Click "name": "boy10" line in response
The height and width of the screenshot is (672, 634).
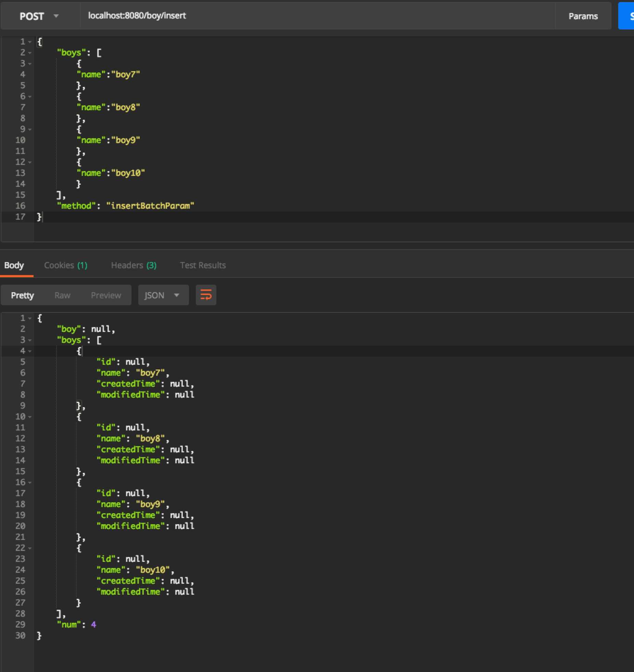point(135,570)
